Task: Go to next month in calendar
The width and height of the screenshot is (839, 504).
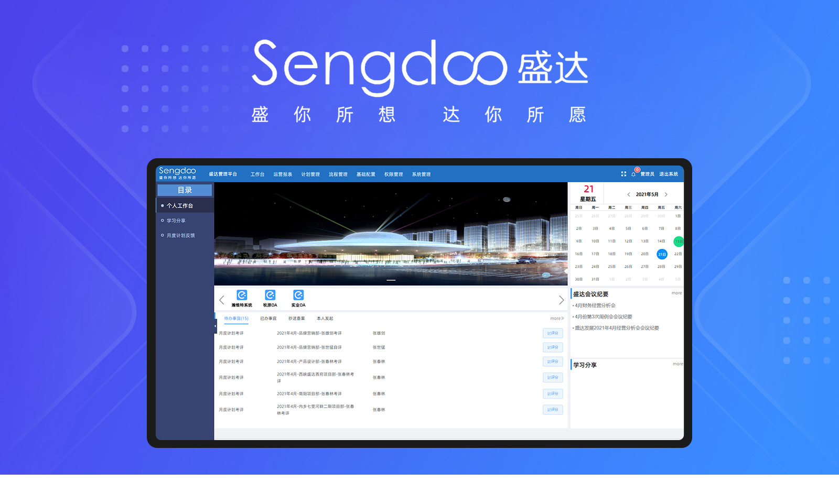Action: (x=666, y=194)
